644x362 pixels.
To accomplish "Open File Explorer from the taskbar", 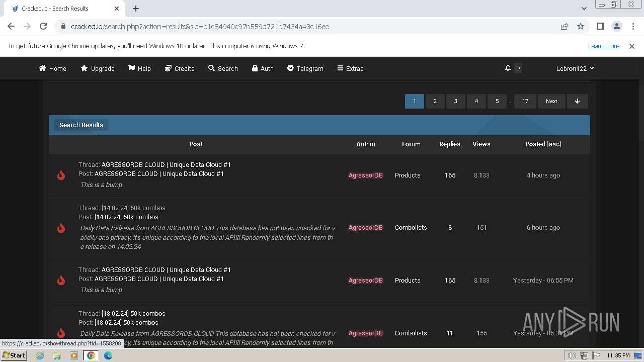I will click(57, 355).
